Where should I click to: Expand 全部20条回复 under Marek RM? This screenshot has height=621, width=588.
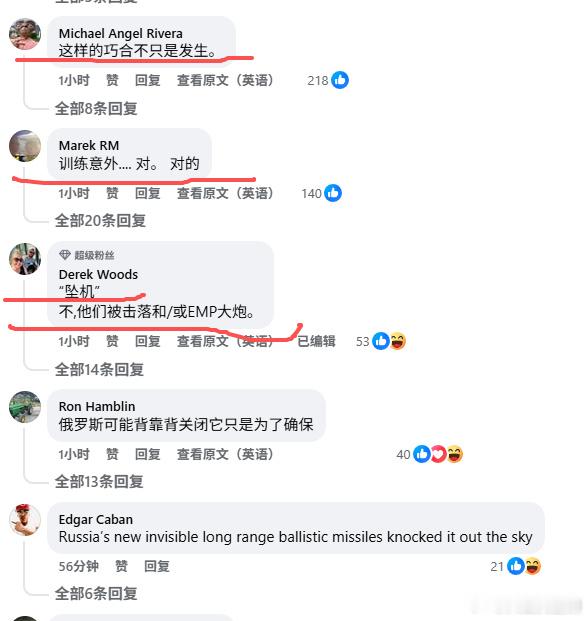point(100,221)
